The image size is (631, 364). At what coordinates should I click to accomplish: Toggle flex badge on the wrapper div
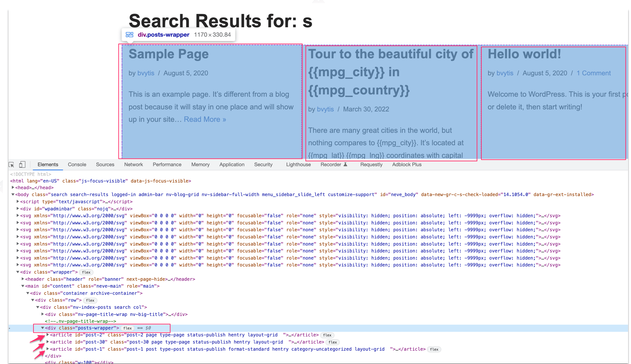pyautogui.click(x=86, y=272)
